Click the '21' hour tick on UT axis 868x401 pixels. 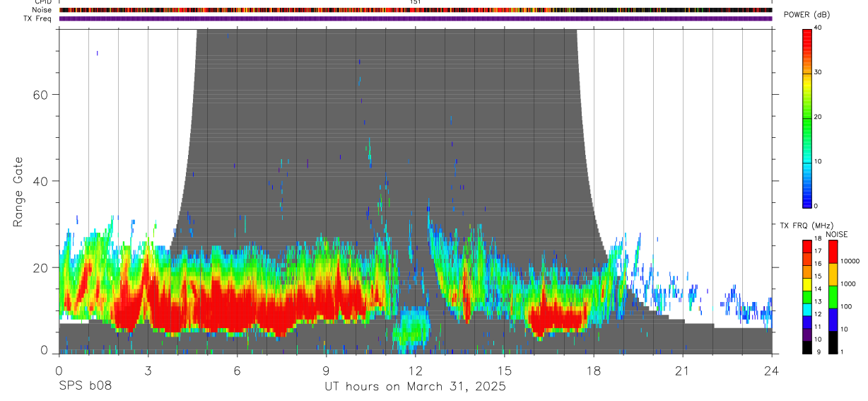coord(682,370)
